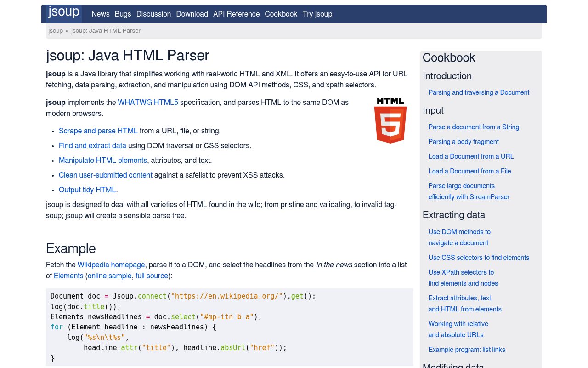Open the online sample link

[x=109, y=276]
